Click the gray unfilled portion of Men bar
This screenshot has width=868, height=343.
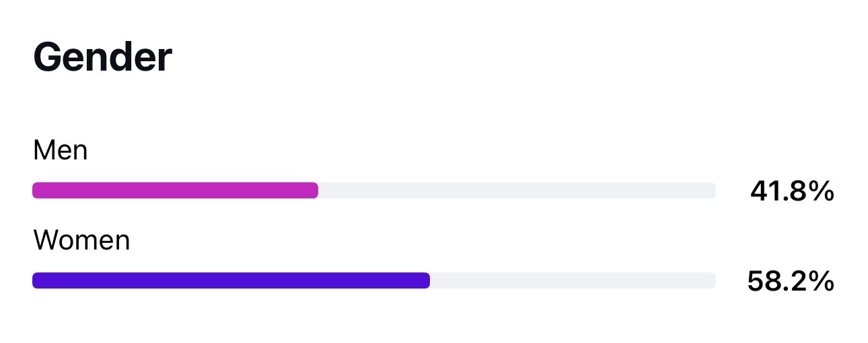point(517,190)
